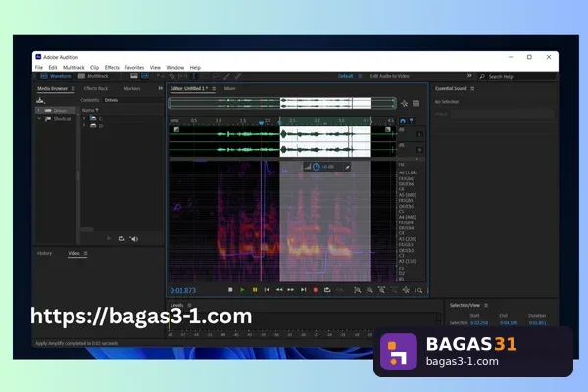Screen dimensions: 588x392
Task: Select the Razor tool in the toolbar
Action: point(171,76)
